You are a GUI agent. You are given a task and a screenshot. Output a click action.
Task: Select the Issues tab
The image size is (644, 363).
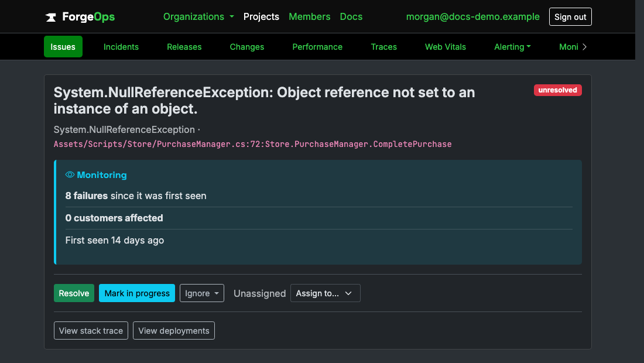pyautogui.click(x=63, y=47)
